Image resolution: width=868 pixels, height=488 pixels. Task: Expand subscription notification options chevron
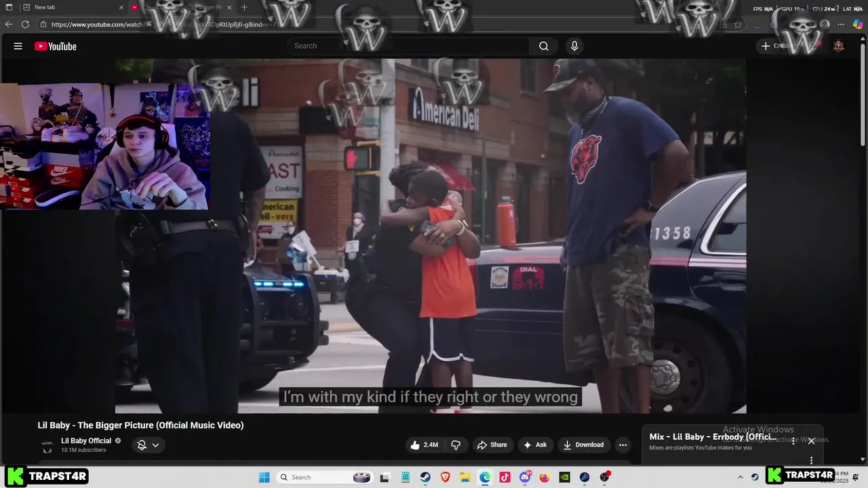pyautogui.click(x=155, y=445)
